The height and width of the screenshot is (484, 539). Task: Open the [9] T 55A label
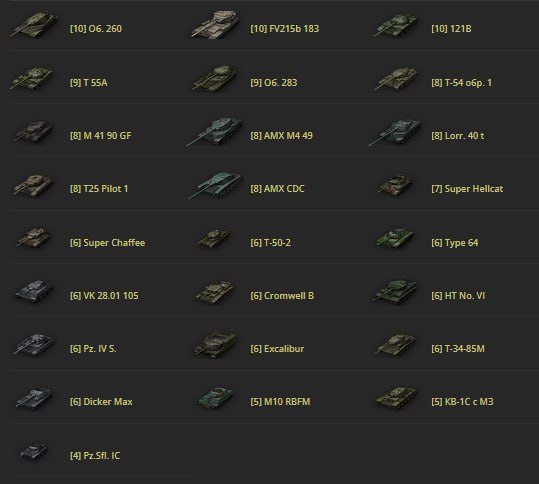click(89, 83)
